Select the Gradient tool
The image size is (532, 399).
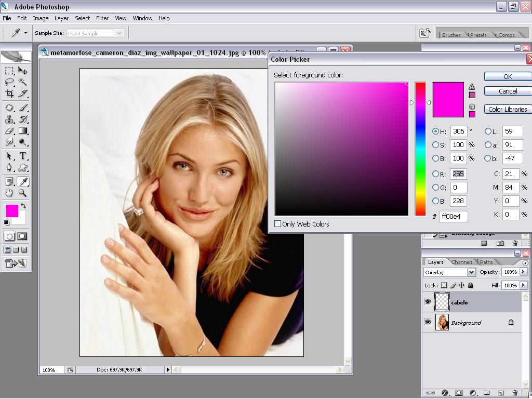[x=23, y=130]
